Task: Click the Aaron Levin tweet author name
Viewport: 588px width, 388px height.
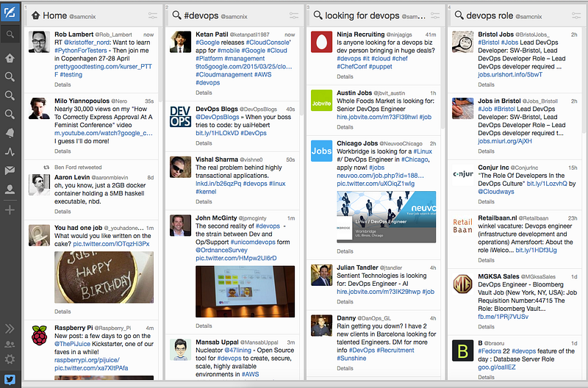Action: pyautogui.click(x=72, y=177)
